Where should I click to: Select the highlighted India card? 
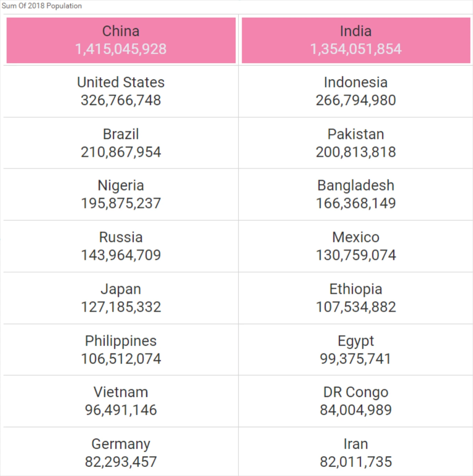356,40
